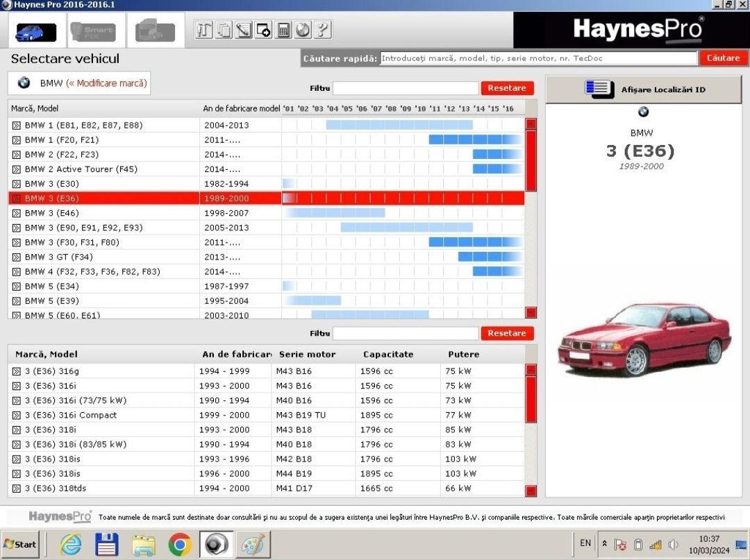Click the window with arrow toolbar icon
The width and height of the screenshot is (750, 560).
[263, 30]
